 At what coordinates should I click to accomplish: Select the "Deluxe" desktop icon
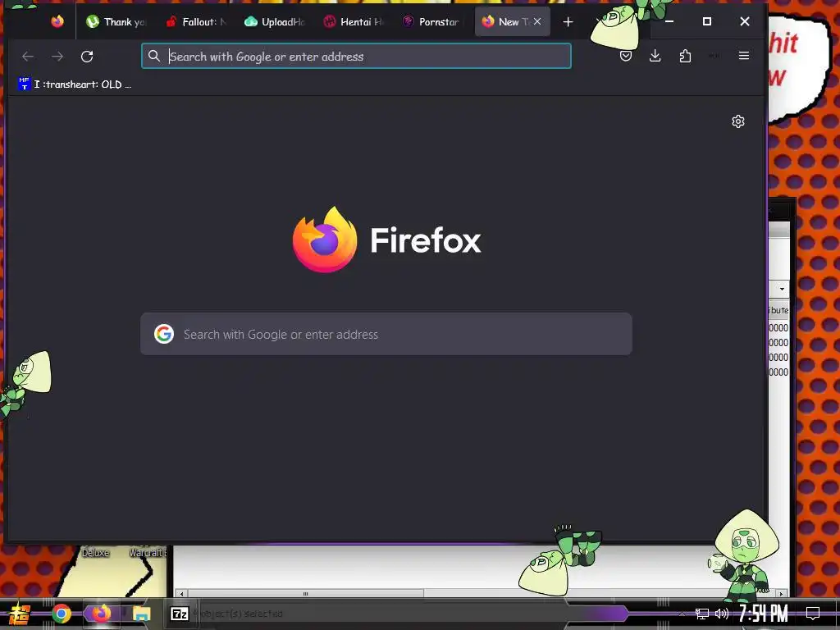pyautogui.click(x=95, y=552)
